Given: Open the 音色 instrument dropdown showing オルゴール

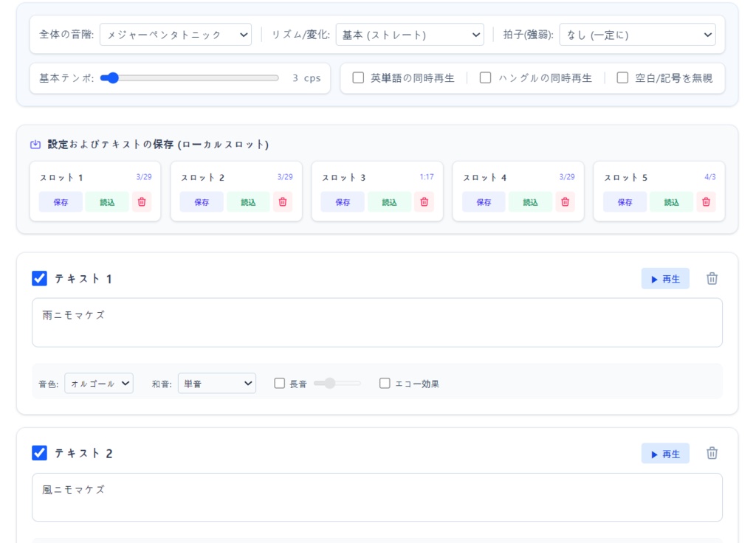Looking at the screenshot, I should tap(98, 383).
